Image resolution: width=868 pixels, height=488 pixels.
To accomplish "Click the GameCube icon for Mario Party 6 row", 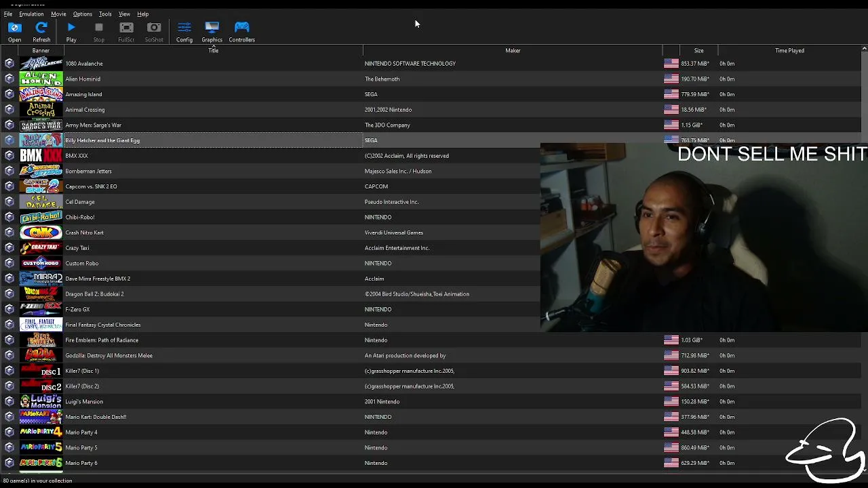I will click(9, 463).
